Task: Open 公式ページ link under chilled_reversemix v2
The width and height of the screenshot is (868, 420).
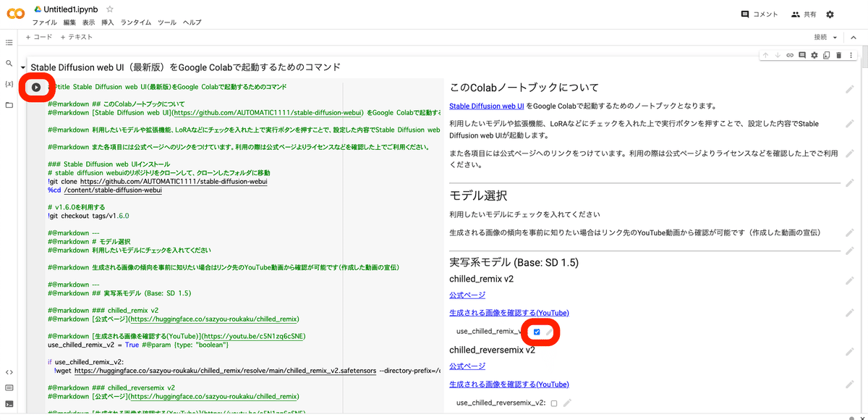Action: [x=467, y=366]
